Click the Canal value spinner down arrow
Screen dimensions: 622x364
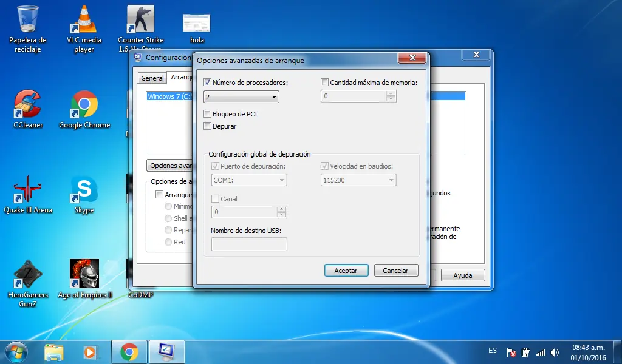click(x=281, y=215)
